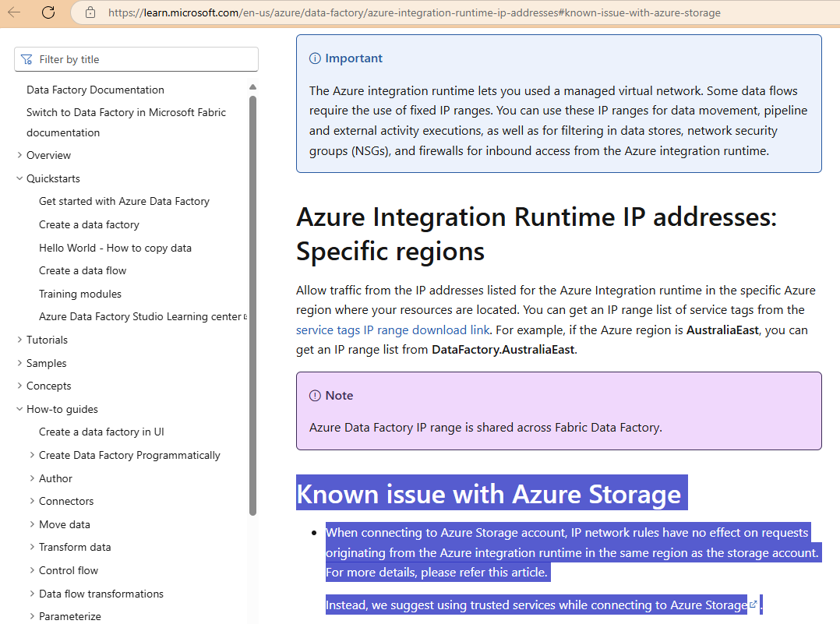Image resolution: width=840 pixels, height=624 pixels.
Task: Click the Known issue with Azure Storage heading
Action: (x=489, y=494)
